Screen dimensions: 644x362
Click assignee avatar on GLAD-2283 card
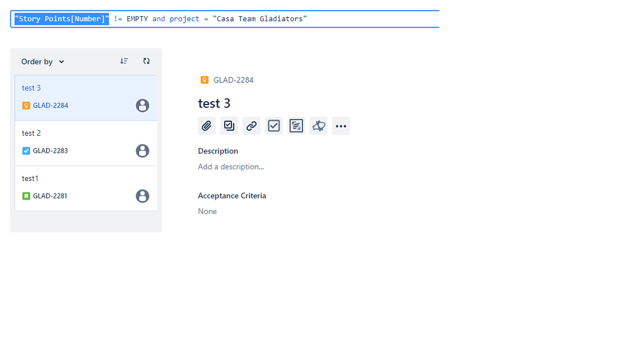tap(142, 151)
